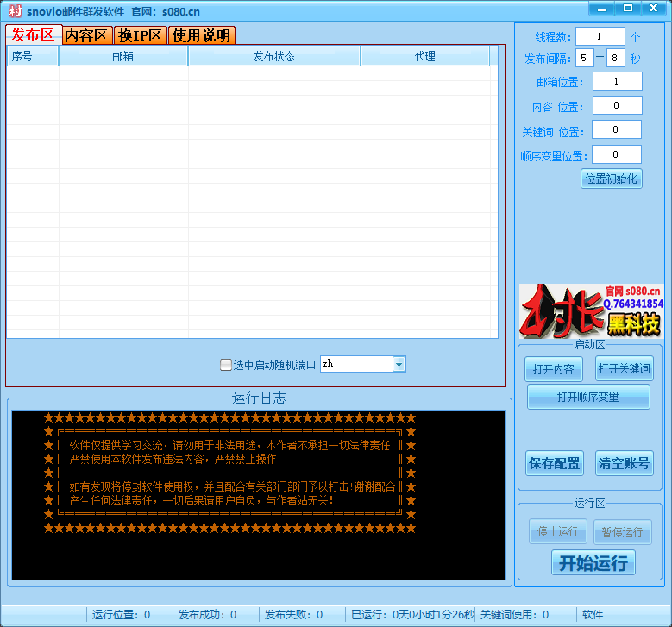Viewport: 672px width, 627px height.
Task: Click the 清空账号 button
Action: click(x=625, y=463)
